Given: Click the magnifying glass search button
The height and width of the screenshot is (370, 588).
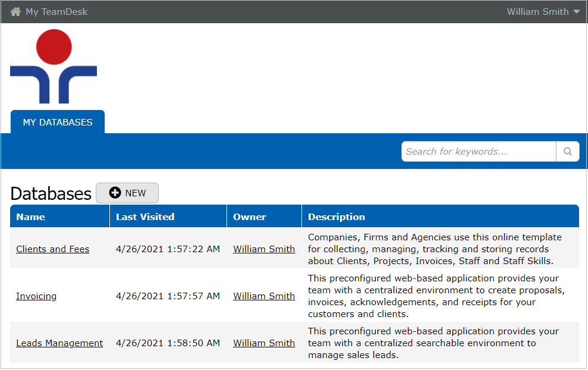Looking at the screenshot, I should 568,152.
